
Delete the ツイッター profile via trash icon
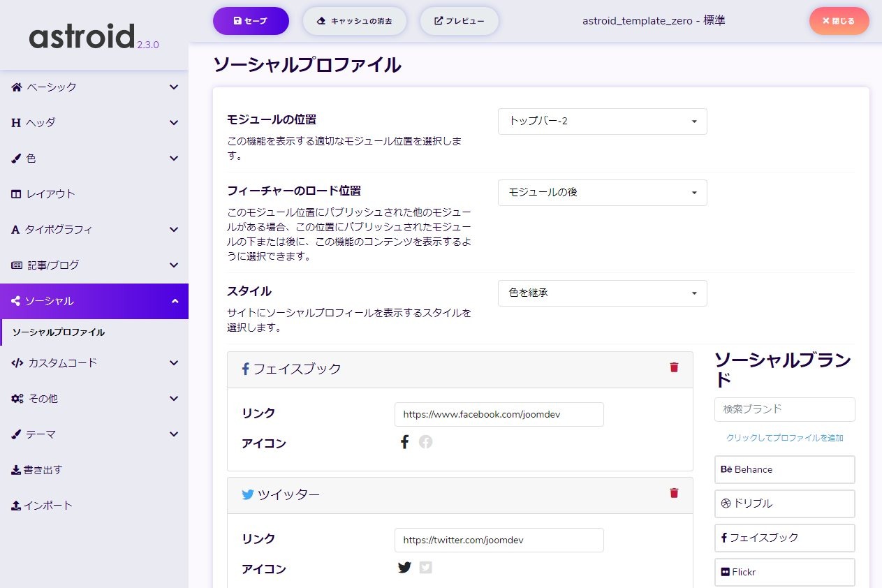tap(674, 493)
